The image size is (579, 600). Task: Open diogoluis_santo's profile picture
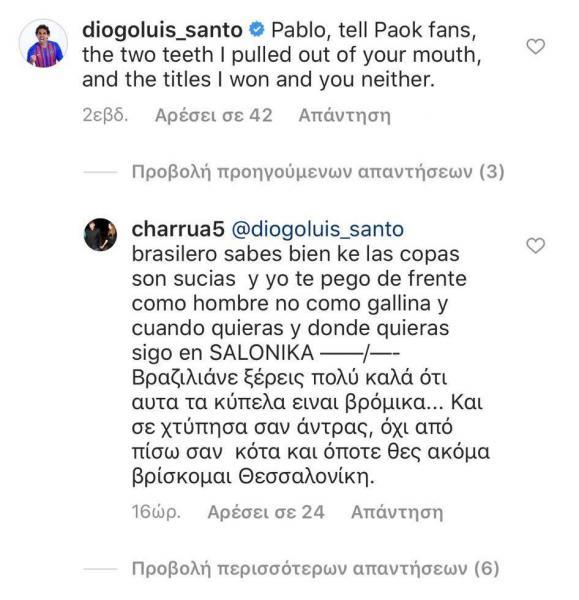point(43,43)
